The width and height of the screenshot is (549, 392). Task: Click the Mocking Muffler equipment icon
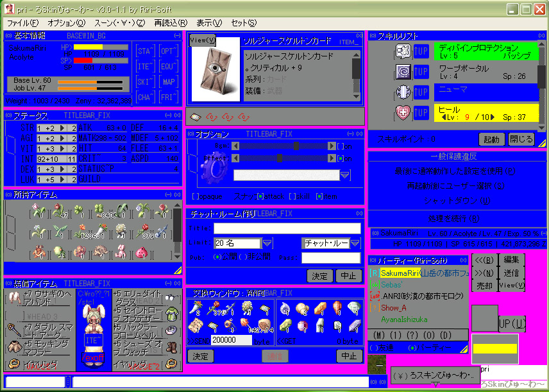[14, 346]
